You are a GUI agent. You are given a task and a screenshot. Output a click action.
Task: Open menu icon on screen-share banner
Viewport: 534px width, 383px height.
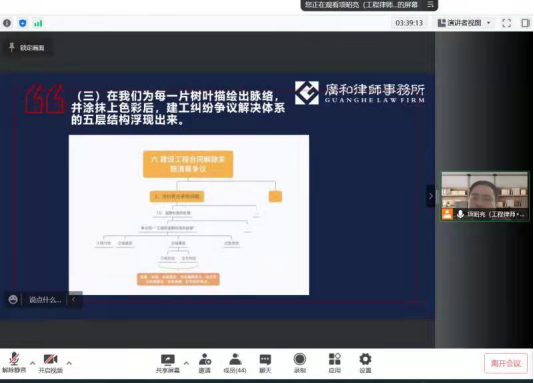(430, 4)
